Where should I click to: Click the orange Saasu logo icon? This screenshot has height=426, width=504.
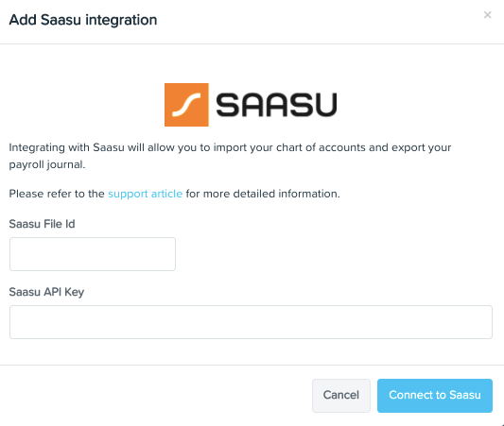point(186,105)
